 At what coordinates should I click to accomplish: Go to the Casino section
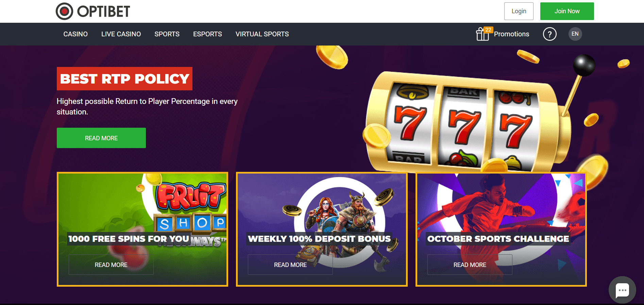coord(75,34)
